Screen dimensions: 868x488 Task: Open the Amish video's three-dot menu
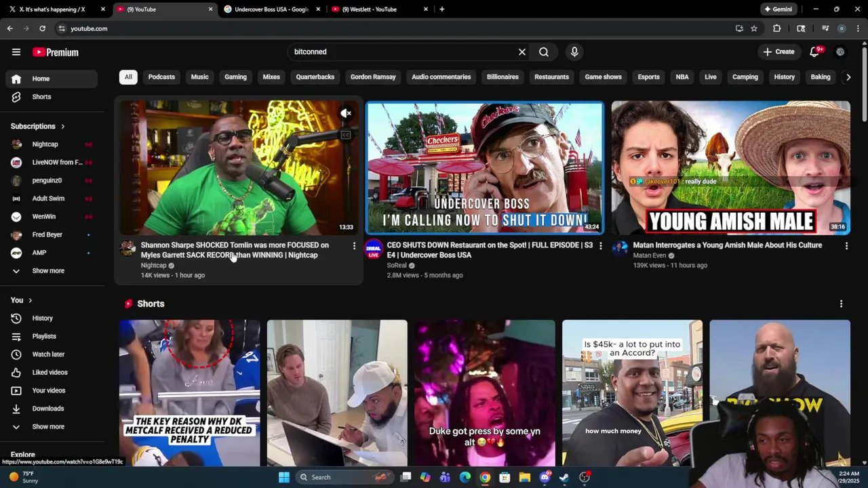(846, 246)
